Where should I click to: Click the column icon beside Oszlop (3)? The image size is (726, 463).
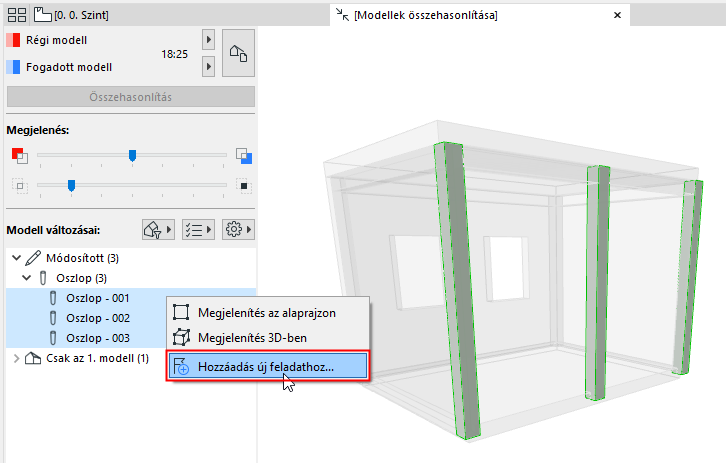[43, 278]
